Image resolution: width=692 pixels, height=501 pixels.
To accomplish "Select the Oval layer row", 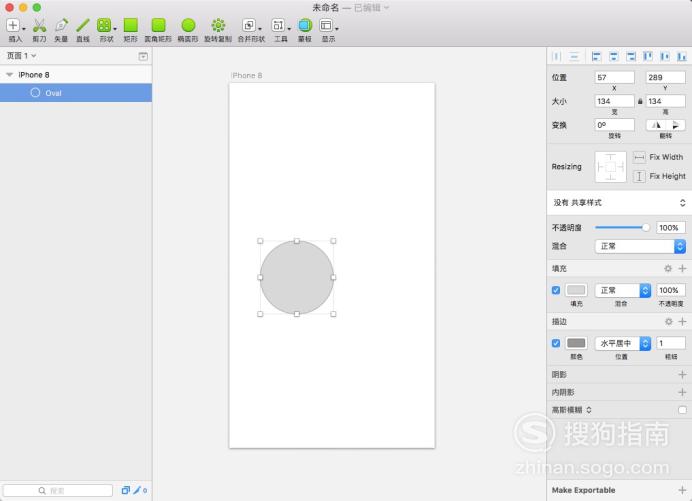I will click(76, 93).
